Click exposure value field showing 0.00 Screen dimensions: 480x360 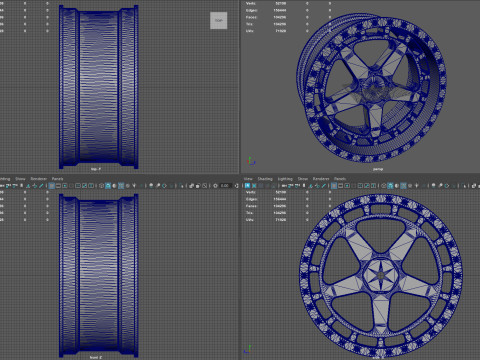pyautogui.click(x=225, y=186)
